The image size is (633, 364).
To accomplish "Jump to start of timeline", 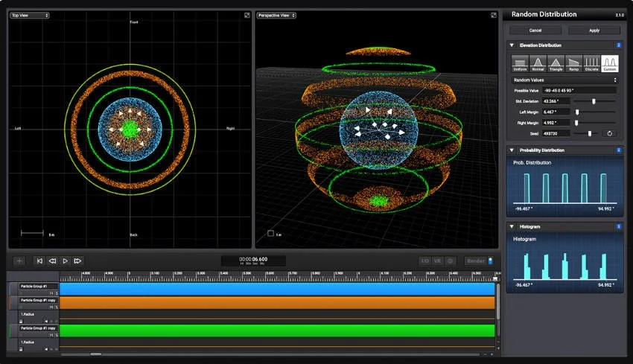I will 39,261.
